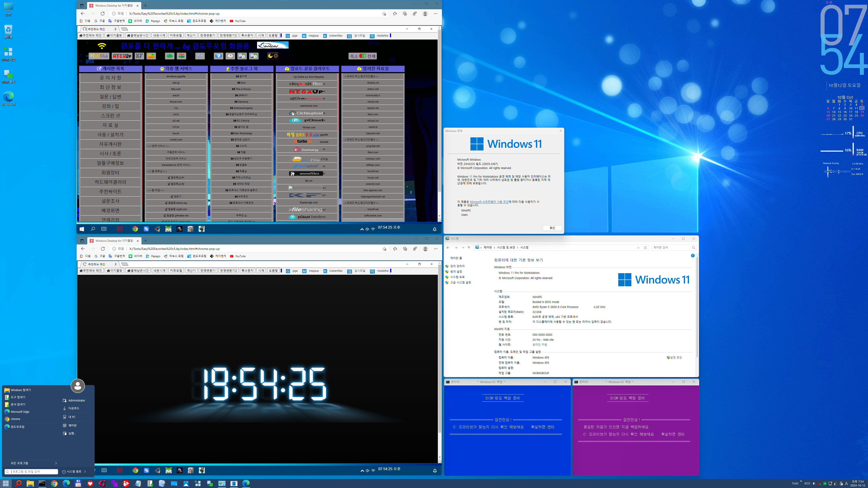Click the krakenfiles shortcut in link lists window
This screenshot has width=868, height=488.
(x=333, y=36)
